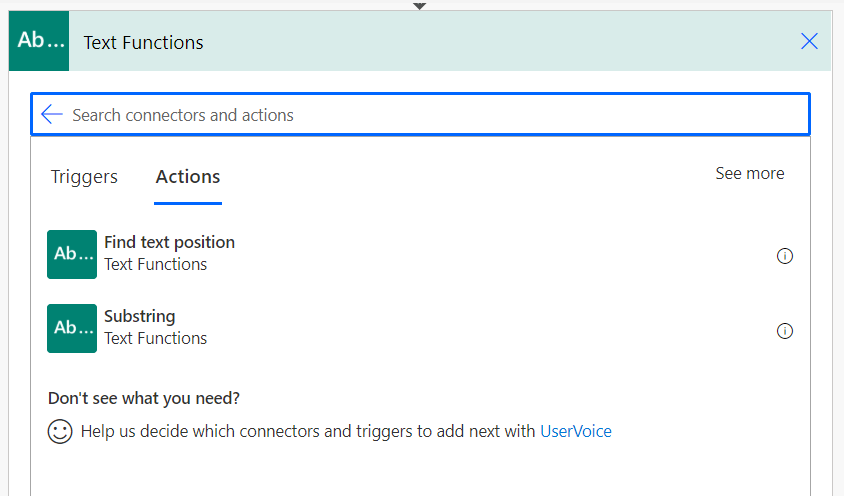
Task: Click the Text Functions connector icon in header
Action: [39, 41]
